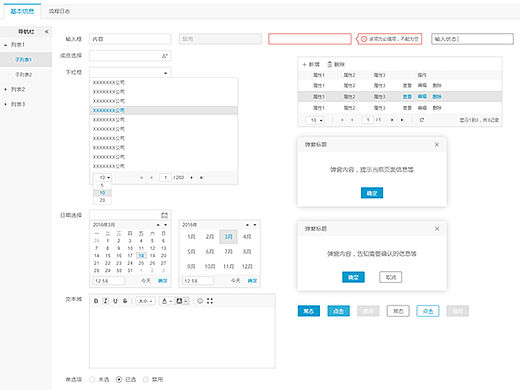
Task: Pick 3月 in the month picker
Action: [228, 237]
